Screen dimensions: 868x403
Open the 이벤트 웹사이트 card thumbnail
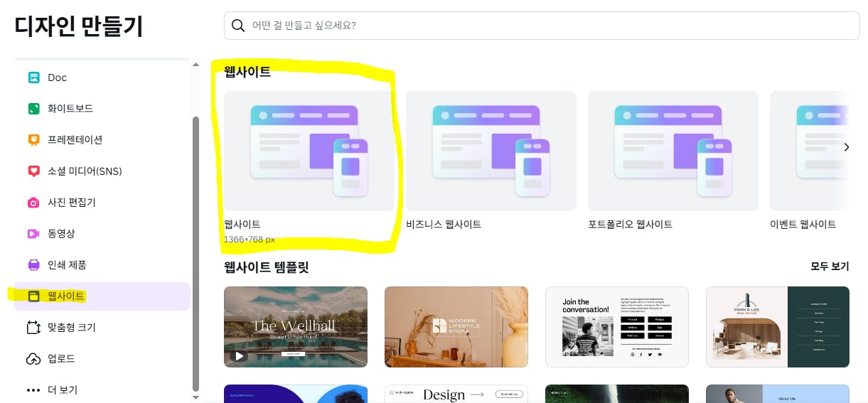coord(810,151)
